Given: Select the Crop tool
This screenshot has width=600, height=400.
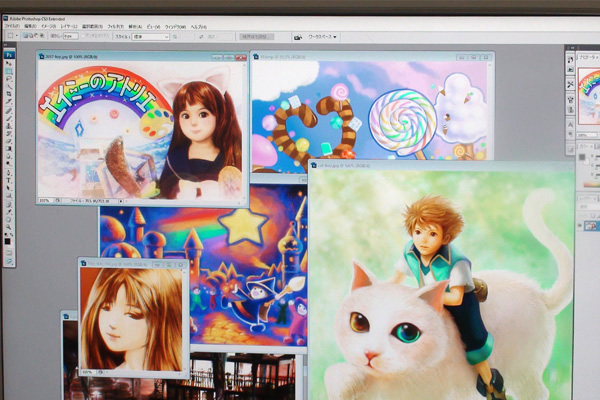Looking at the screenshot, I should pyautogui.click(x=9, y=94).
